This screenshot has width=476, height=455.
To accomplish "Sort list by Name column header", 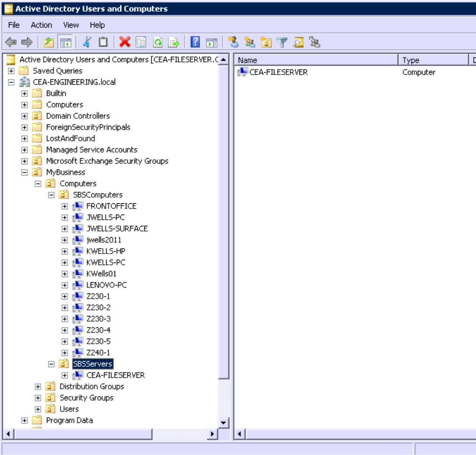I will click(x=316, y=60).
